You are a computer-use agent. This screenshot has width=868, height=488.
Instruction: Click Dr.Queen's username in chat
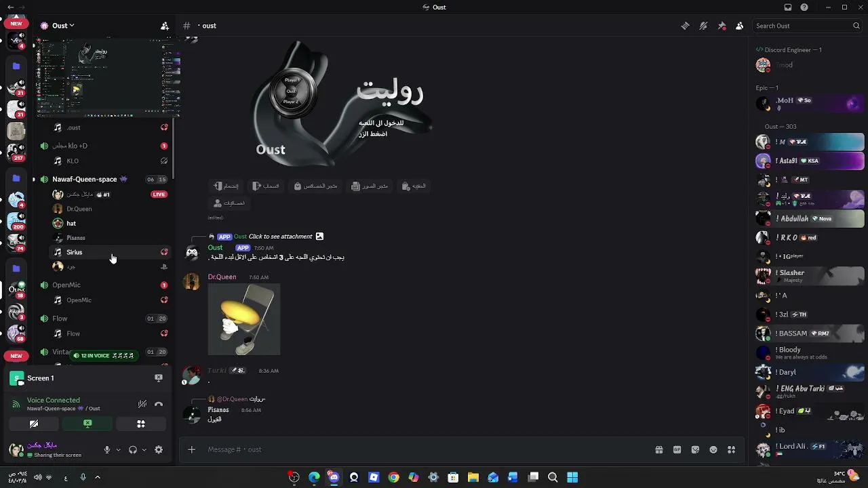tap(222, 277)
